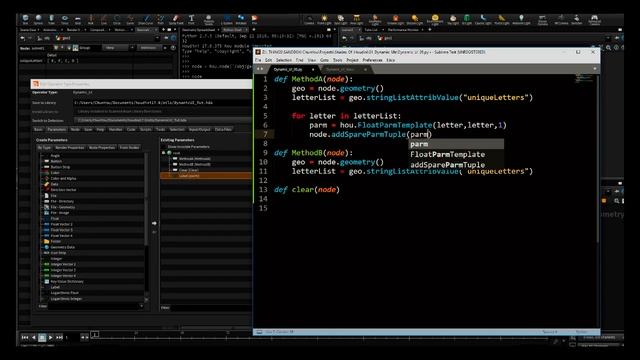Open the Scripts tab in Operator Type Properties
The width and height of the screenshot is (640, 360).
point(145,129)
